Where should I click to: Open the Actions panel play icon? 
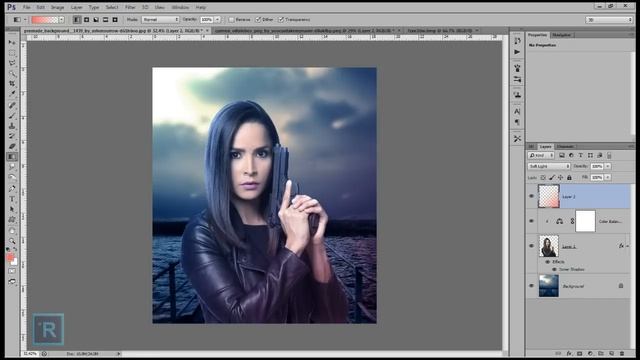(x=517, y=52)
